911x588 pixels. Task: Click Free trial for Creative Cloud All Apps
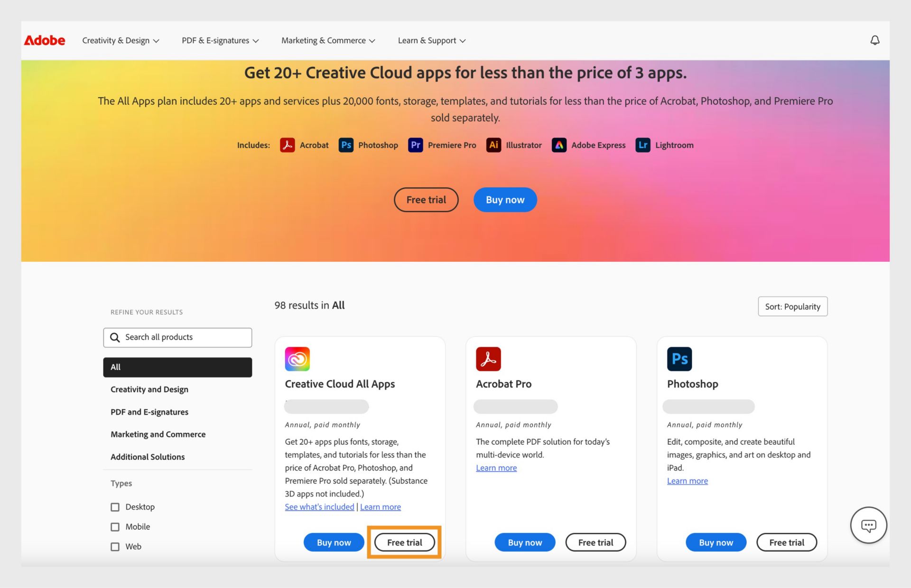click(404, 542)
